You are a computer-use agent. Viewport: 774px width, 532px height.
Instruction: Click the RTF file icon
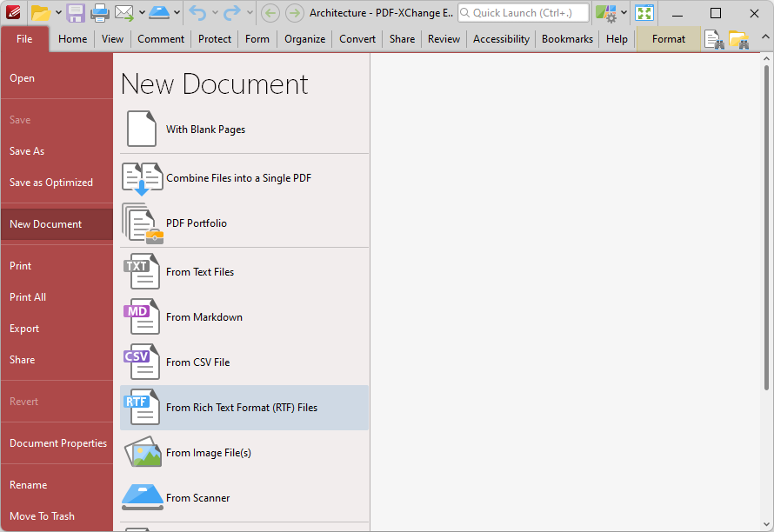click(142, 407)
